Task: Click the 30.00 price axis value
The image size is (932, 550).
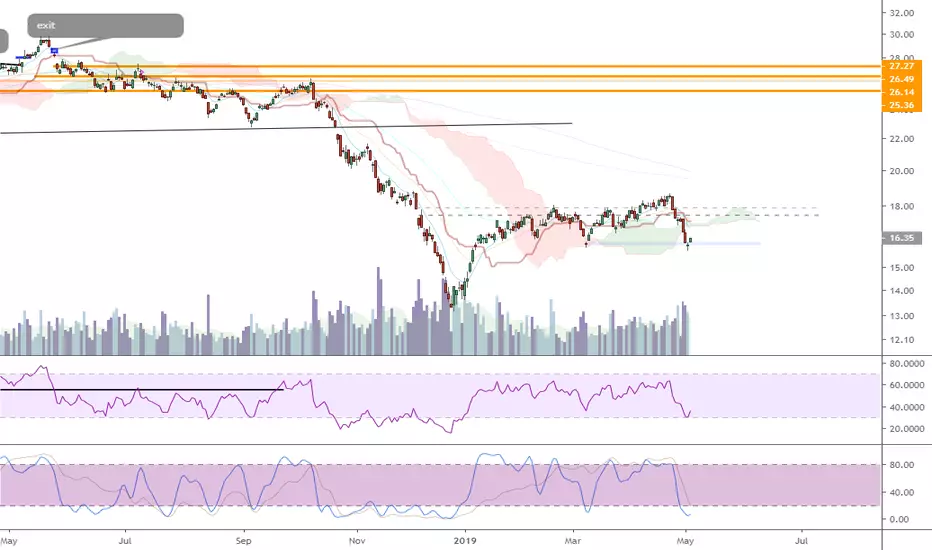Action: pos(901,34)
